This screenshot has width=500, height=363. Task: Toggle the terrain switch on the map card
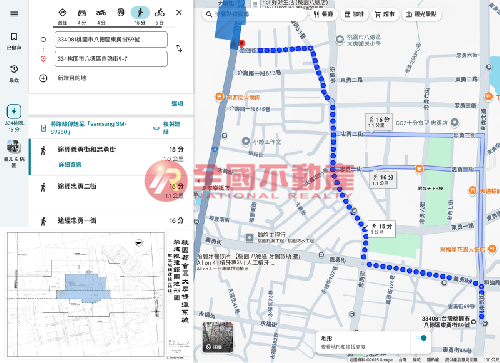click(421, 338)
